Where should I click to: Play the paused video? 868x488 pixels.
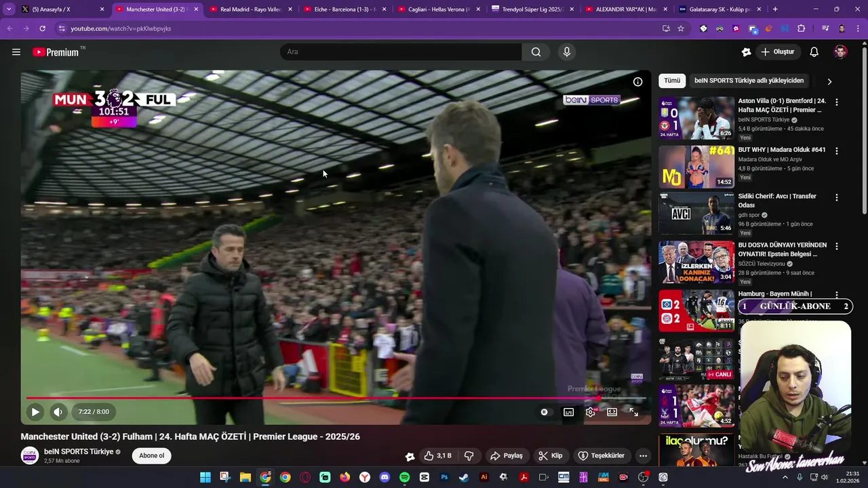pyautogui.click(x=35, y=411)
